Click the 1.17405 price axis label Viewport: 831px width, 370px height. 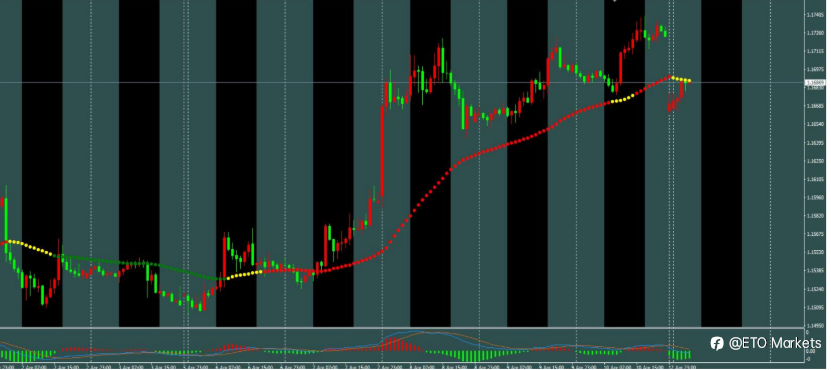point(815,15)
